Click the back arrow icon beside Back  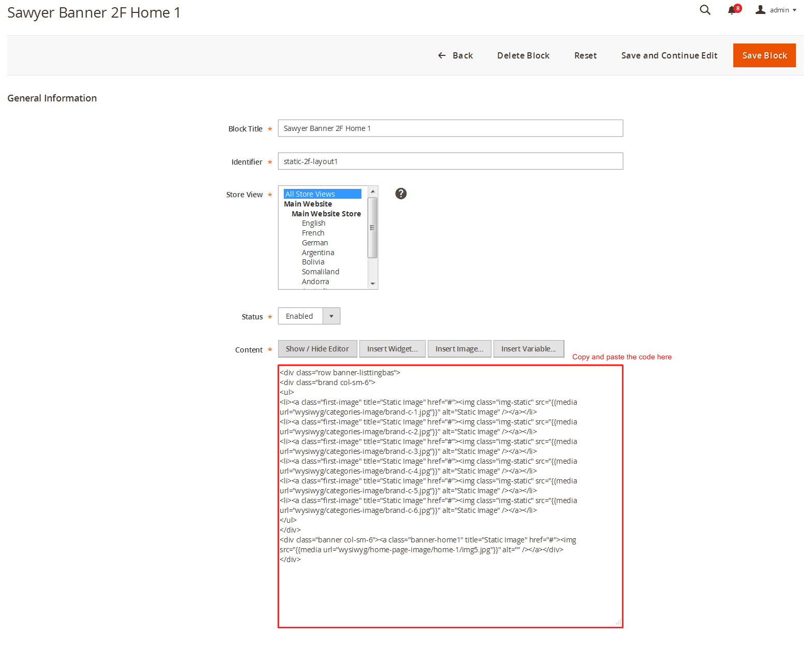(x=442, y=55)
